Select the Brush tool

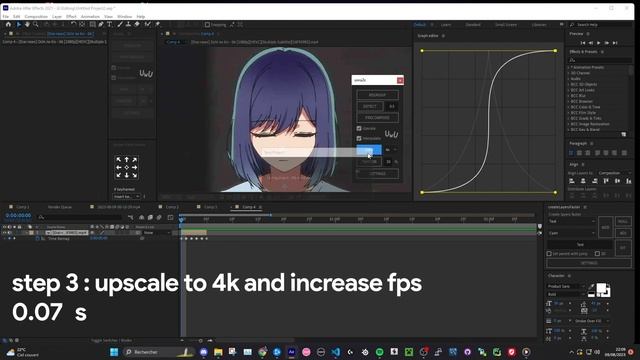click(120, 24)
